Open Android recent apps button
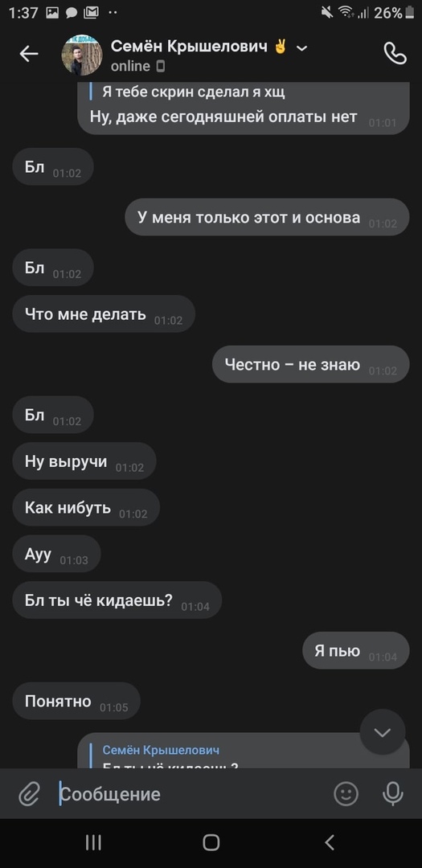This screenshot has height=868, width=422. [x=93, y=842]
